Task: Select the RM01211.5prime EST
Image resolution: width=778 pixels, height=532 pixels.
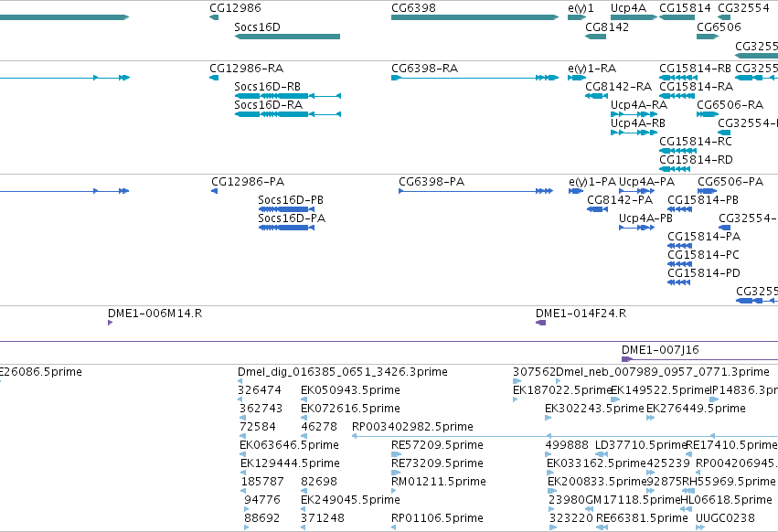Action: (393, 491)
